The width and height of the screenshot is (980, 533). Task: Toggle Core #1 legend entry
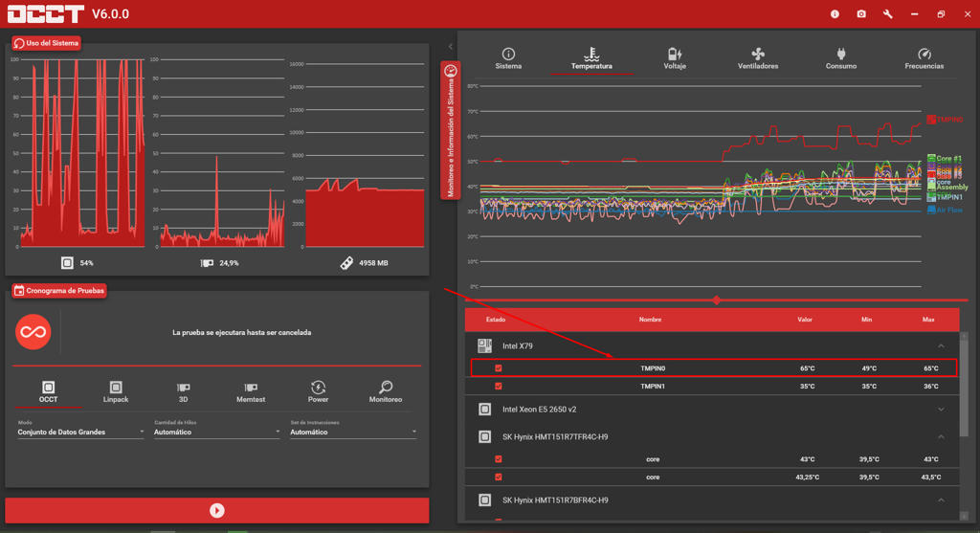(945, 159)
